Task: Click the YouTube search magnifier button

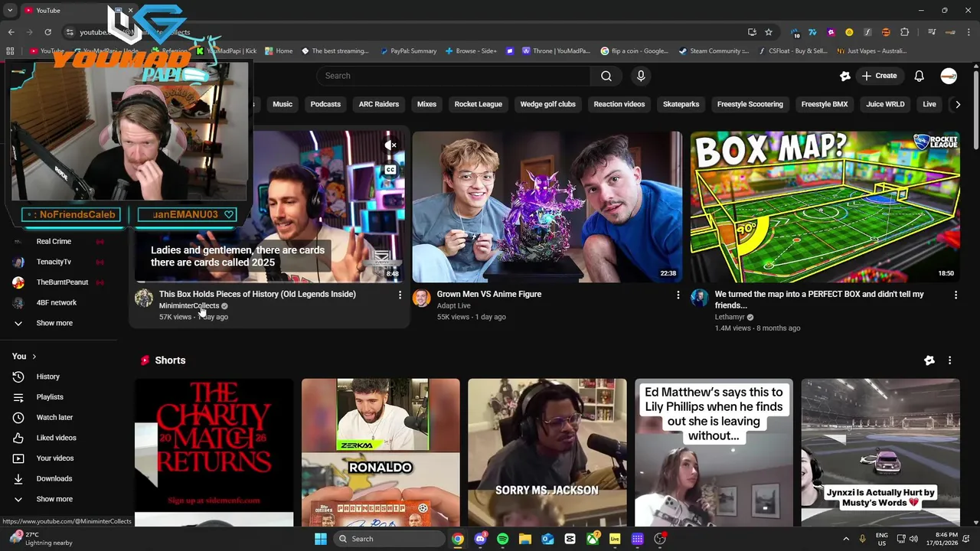Action: coord(606,76)
